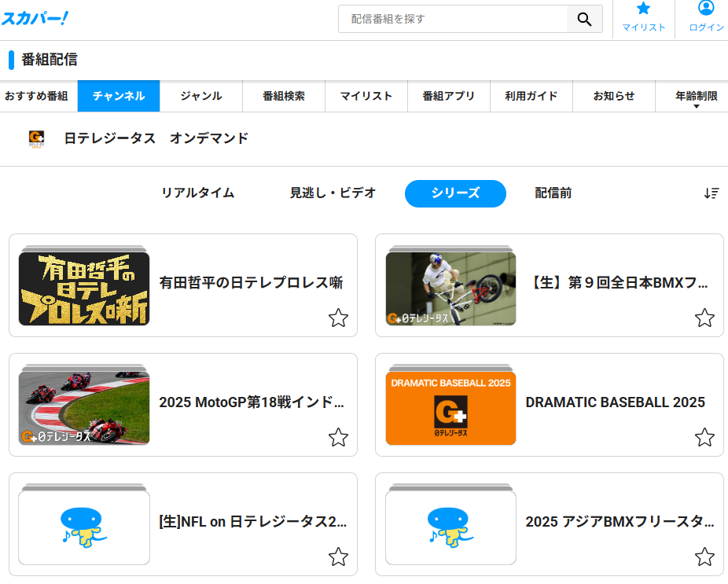This screenshot has width=728, height=584.
Task: Open the 番組検索 tab
Action: [283, 97]
